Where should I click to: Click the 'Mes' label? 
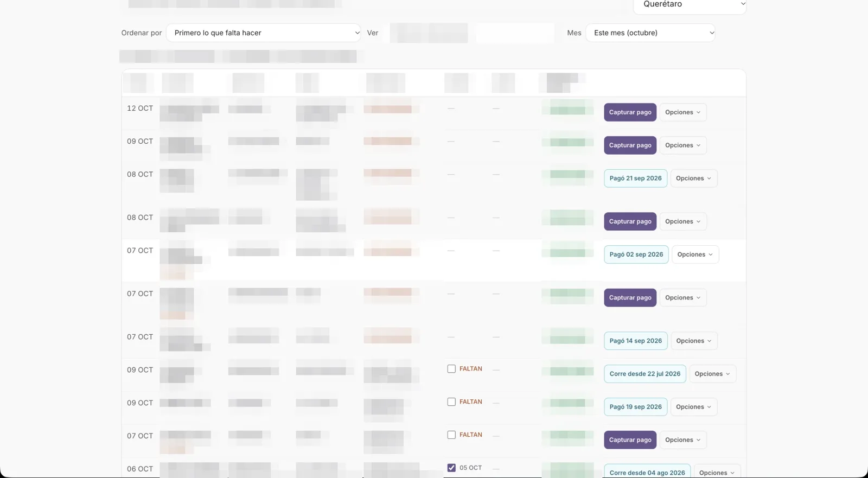[x=574, y=33]
